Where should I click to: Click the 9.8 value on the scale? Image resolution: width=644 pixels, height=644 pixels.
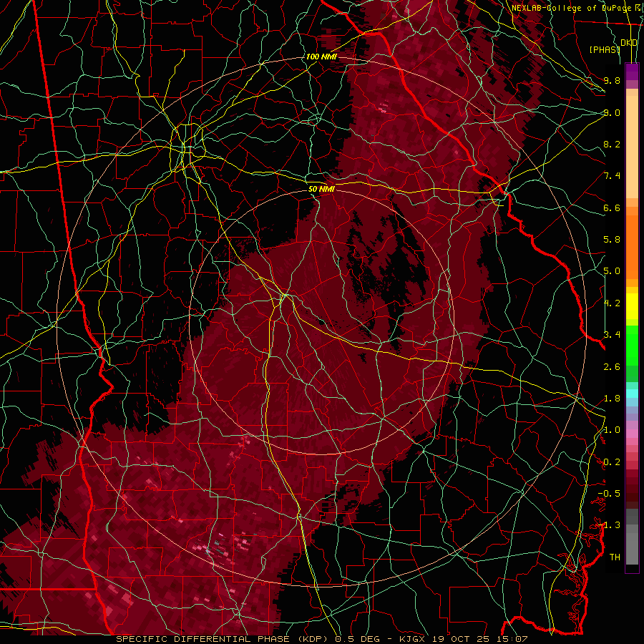tap(612, 80)
